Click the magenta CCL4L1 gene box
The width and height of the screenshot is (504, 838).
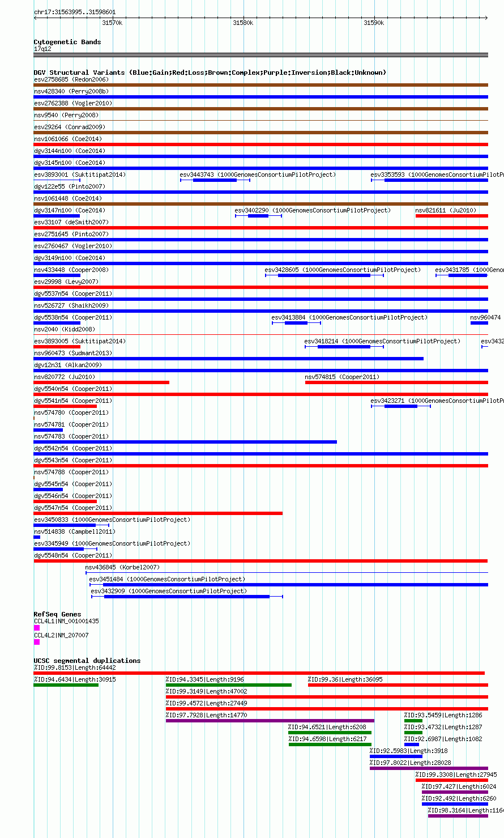click(x=37, y=628)
